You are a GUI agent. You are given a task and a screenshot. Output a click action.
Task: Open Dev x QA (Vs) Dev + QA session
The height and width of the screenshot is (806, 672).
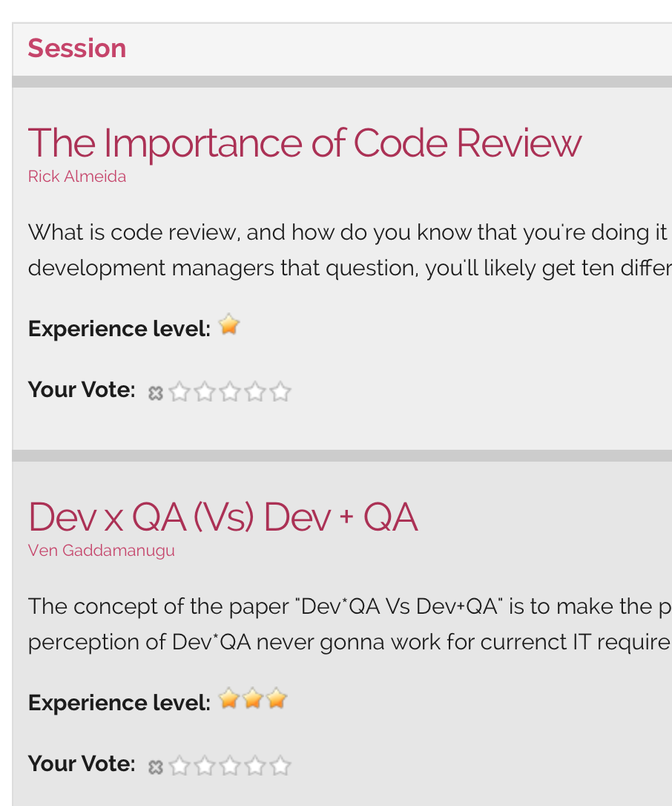(x=223, y=517)
